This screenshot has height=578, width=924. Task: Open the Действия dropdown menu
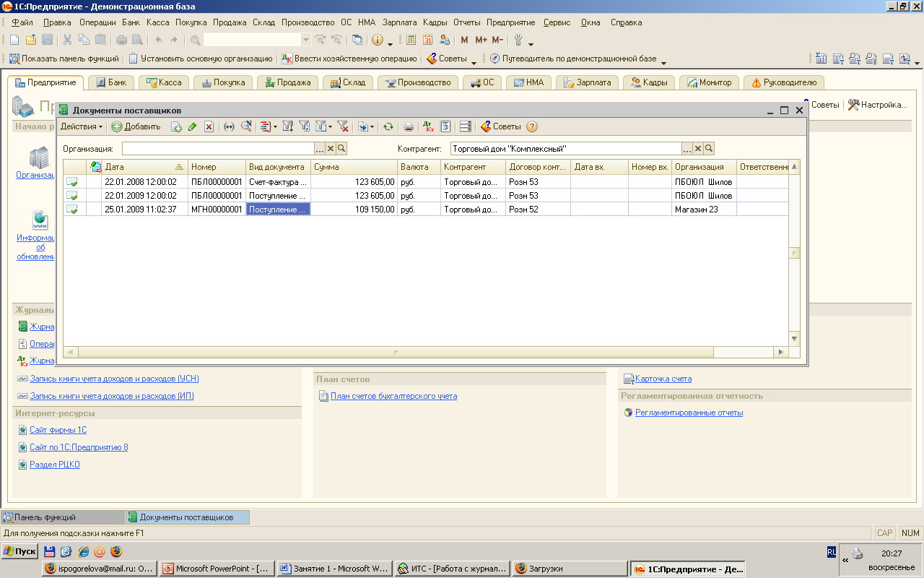pos(81,126)
